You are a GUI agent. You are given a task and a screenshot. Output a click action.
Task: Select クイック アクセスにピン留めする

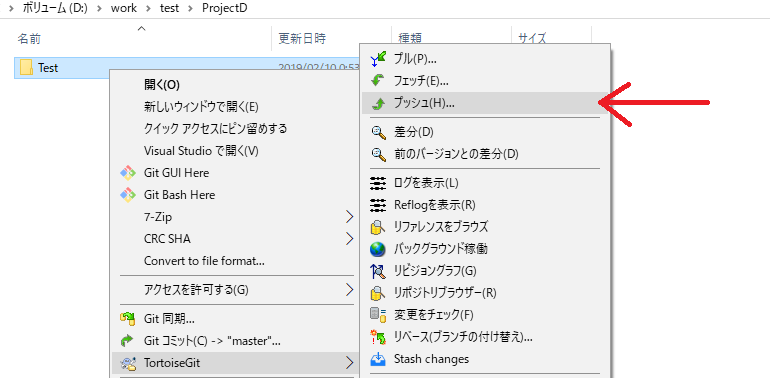pos(233,129)
